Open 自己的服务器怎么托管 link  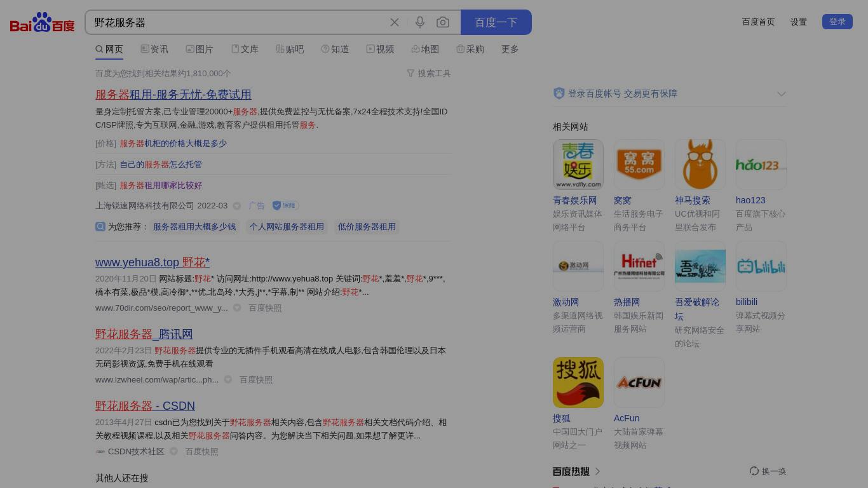(161, 165)
